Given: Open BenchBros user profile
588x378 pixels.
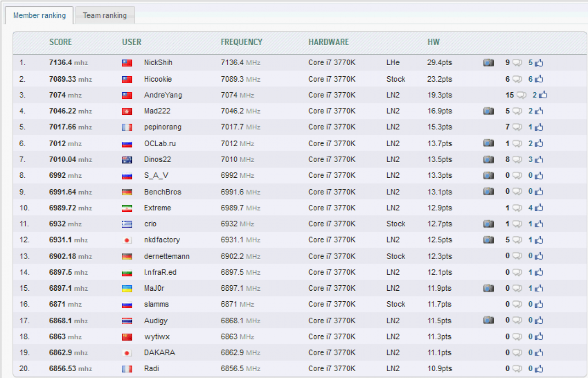Looking at the screenshot, I should click(163, 192).
